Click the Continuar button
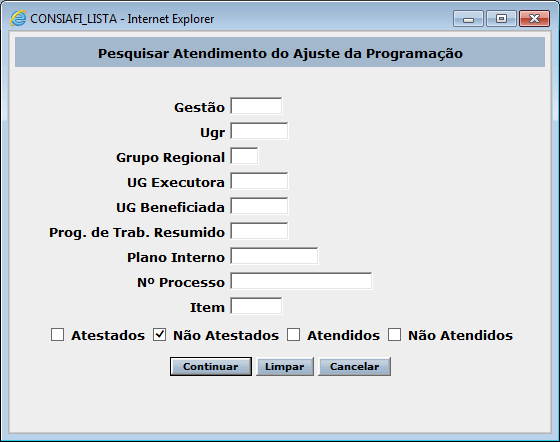The image size is (560, 442). (211, 366)
